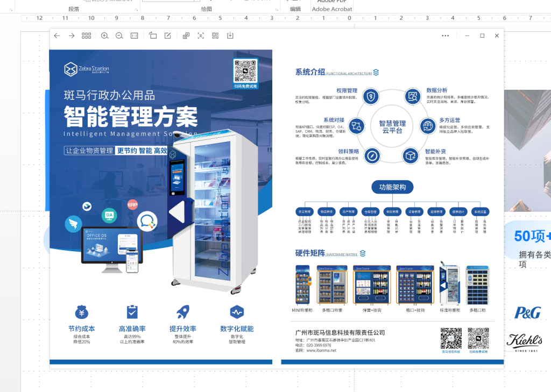
Task: Click the 编辑 group label in PowerPoint
Action: (x=295, y=9)
